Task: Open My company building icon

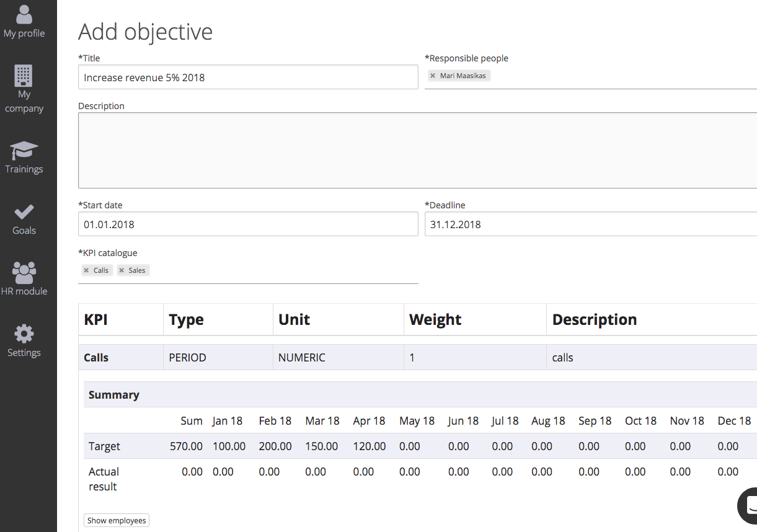Action: tap(24, 76)
